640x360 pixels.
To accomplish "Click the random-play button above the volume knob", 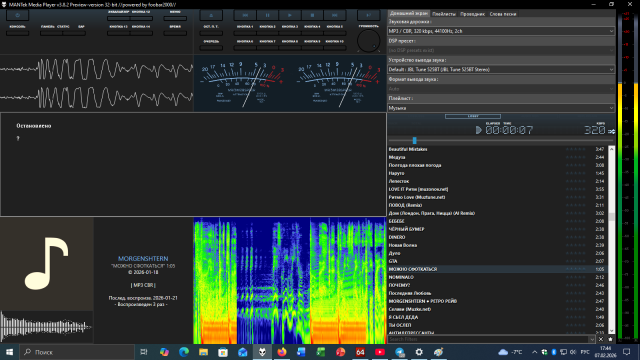I will [368, 15].
